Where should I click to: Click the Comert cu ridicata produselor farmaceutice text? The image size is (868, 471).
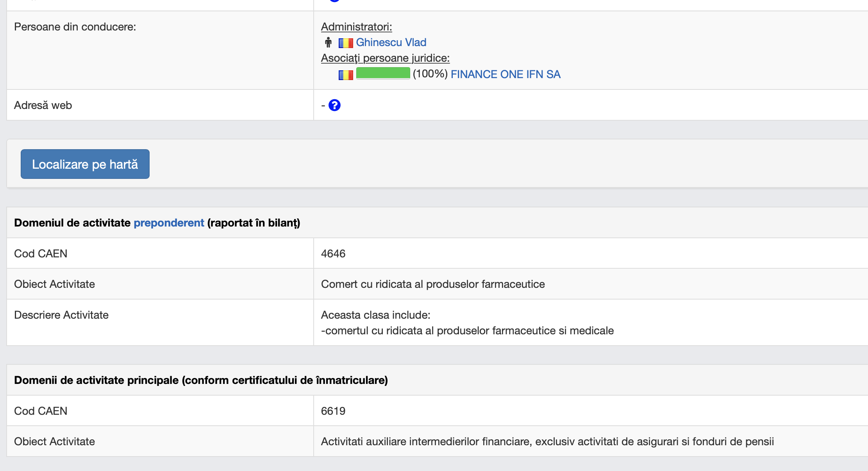(433, 284)
